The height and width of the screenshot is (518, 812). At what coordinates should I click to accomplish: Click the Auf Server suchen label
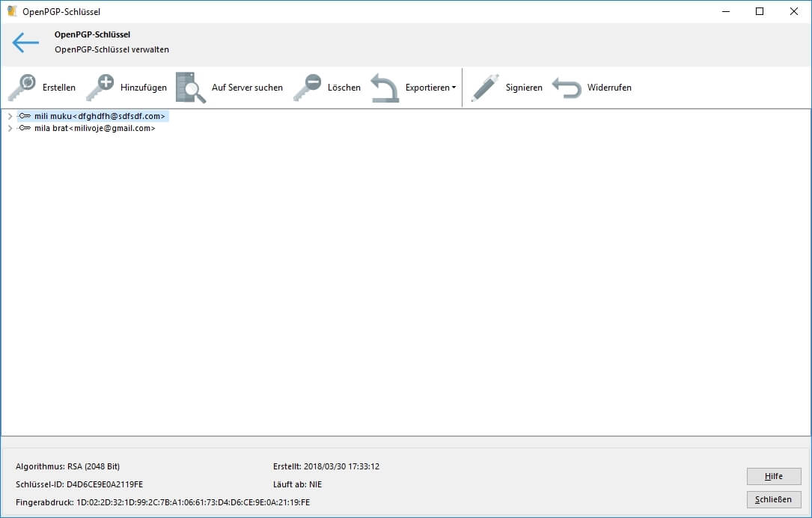click(247, 88)
